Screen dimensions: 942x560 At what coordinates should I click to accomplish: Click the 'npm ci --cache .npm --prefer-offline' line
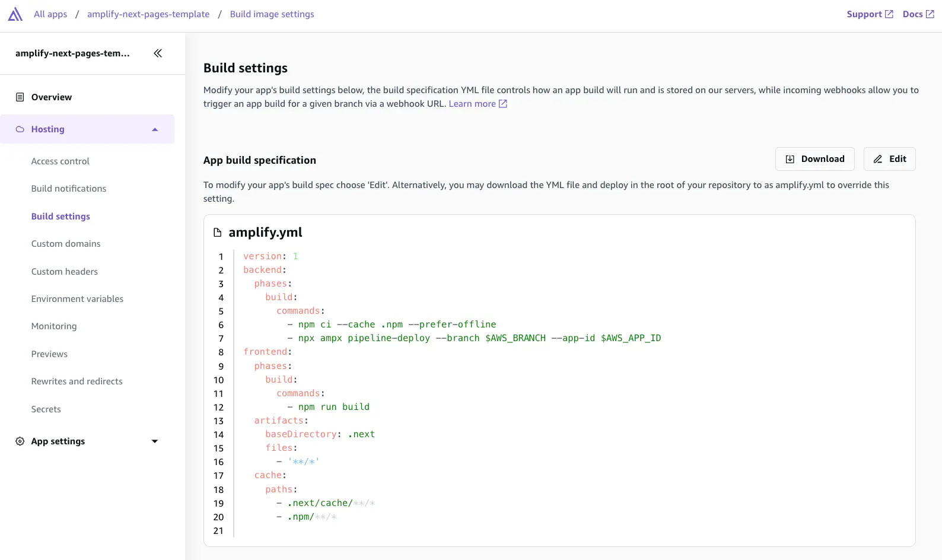tap(392, 324)
